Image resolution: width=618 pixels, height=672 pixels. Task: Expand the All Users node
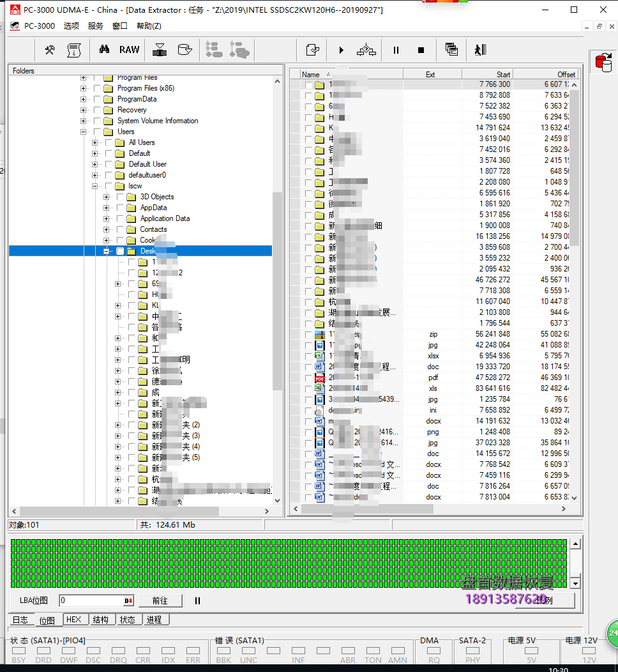coord(94,142)
